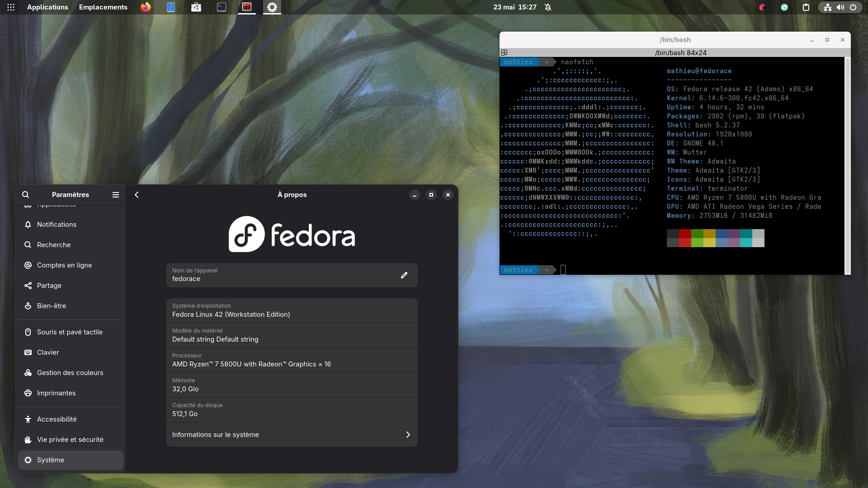This screenshot has width=868, height=488.
Task: Open Partage settings
Action: 71,286
